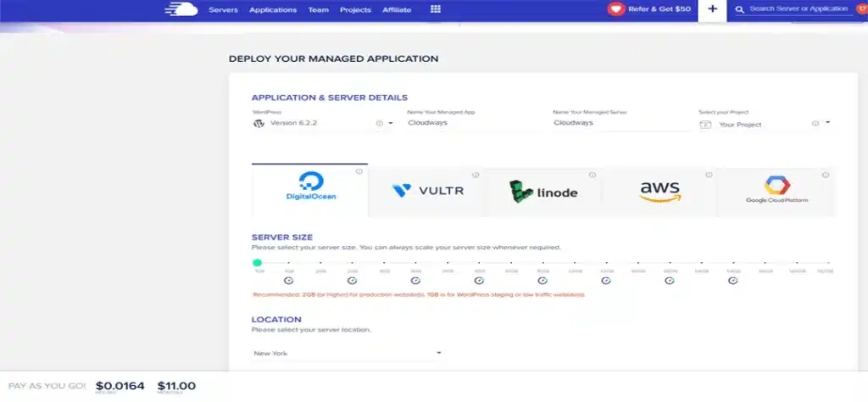Click the Name Your Managed App field

[474, 123]
